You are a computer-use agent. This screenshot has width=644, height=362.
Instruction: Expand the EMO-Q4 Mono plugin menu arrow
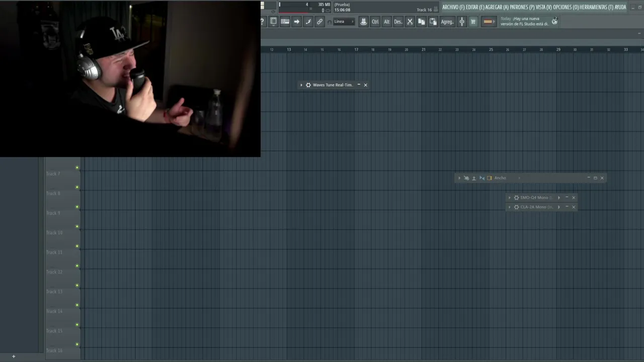click(x=509, y=198)
